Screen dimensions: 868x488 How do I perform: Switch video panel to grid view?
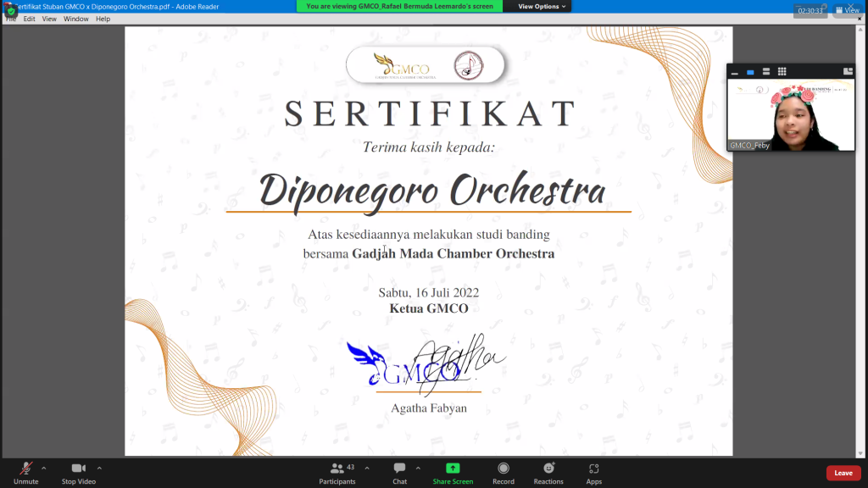click(x=782, y=72)
